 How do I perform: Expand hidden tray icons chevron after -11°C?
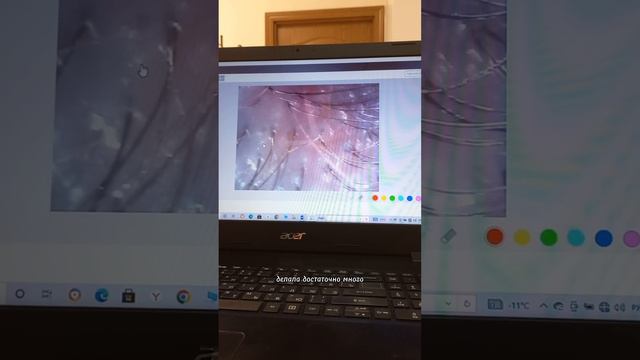click(x=543, y=306)
